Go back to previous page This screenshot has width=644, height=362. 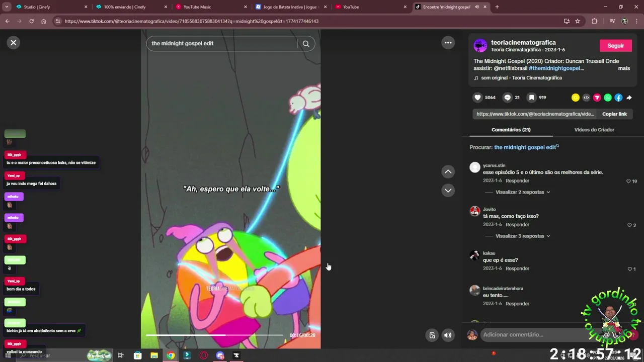click(7, 21)
